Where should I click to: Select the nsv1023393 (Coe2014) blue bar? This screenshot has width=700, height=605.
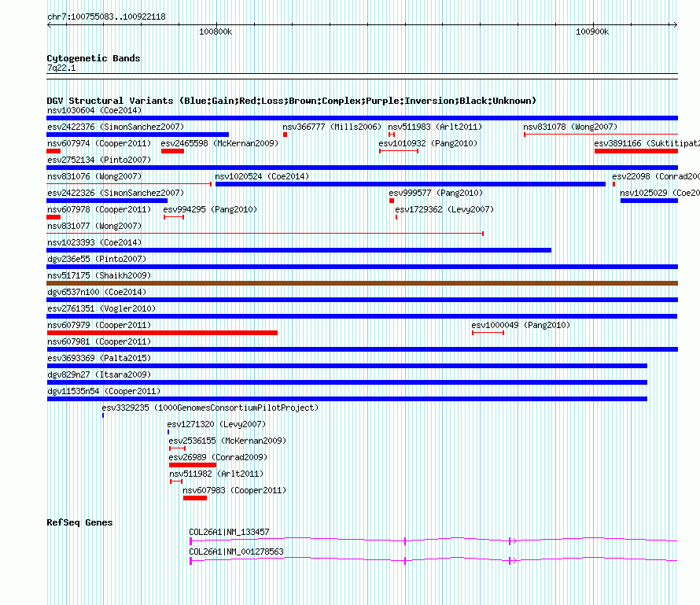tap(299, 250)
